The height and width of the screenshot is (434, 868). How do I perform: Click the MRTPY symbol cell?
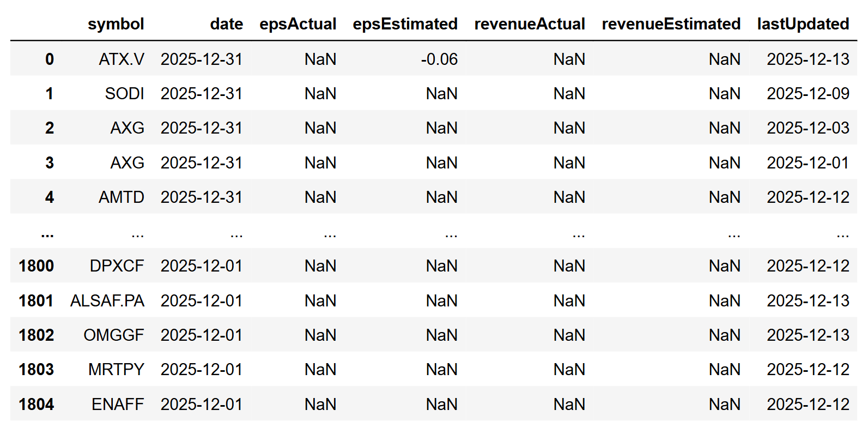click(x=116, y=370)
